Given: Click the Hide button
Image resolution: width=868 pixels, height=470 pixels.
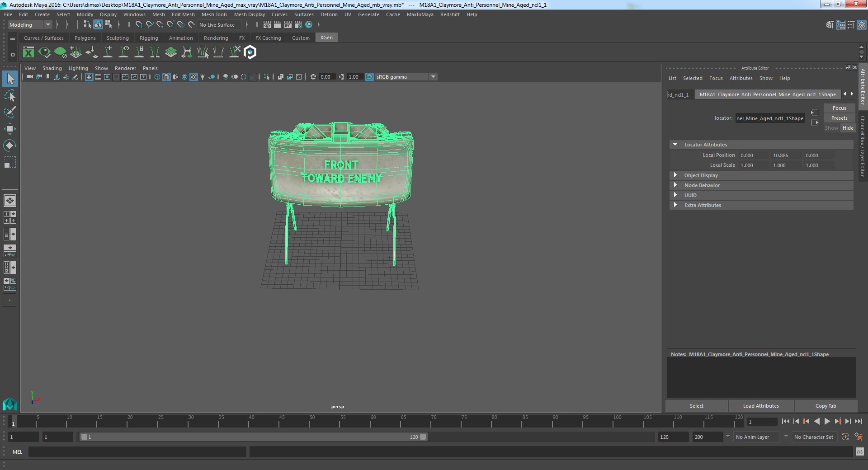Looking at the screenshot, I should (848, 128).
